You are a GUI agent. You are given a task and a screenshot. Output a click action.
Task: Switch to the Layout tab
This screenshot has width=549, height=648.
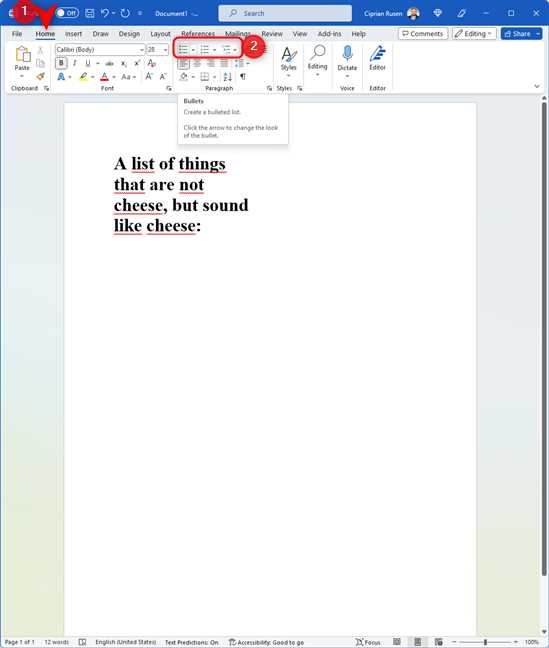pyautogui.click(x=160, y=34)
